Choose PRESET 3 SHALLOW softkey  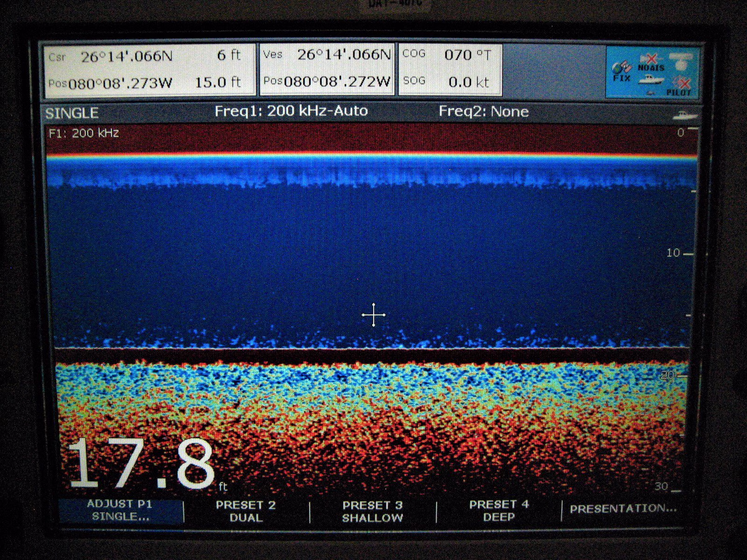(373, 511)
